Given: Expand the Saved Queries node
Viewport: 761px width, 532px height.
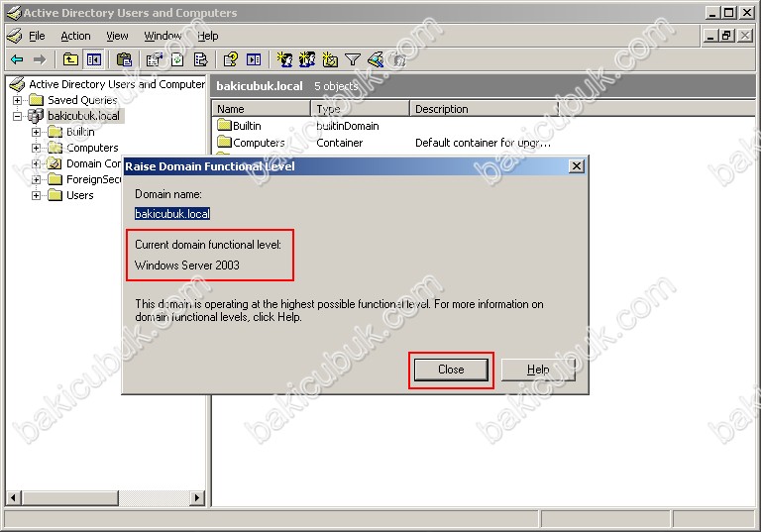Looking at the screenshot, I should tap(17, 100).
